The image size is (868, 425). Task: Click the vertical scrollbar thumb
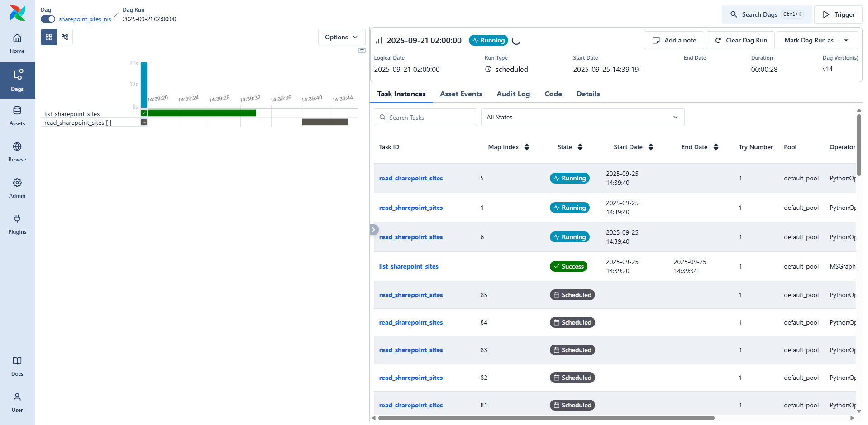click(x=859, y=145)
